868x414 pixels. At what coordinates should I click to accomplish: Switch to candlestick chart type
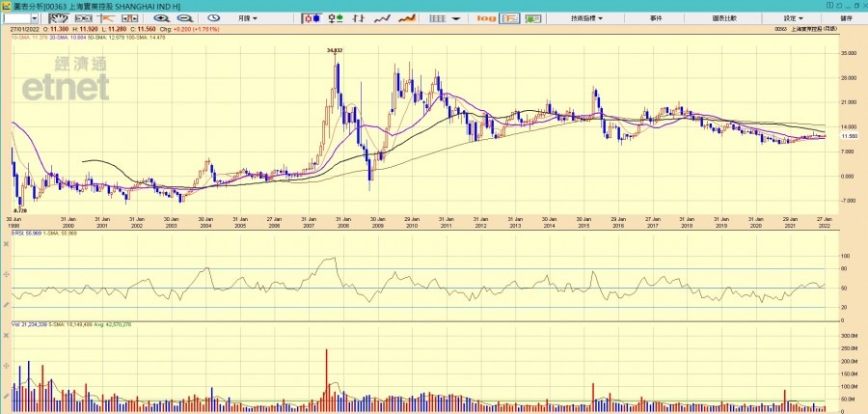312,18
